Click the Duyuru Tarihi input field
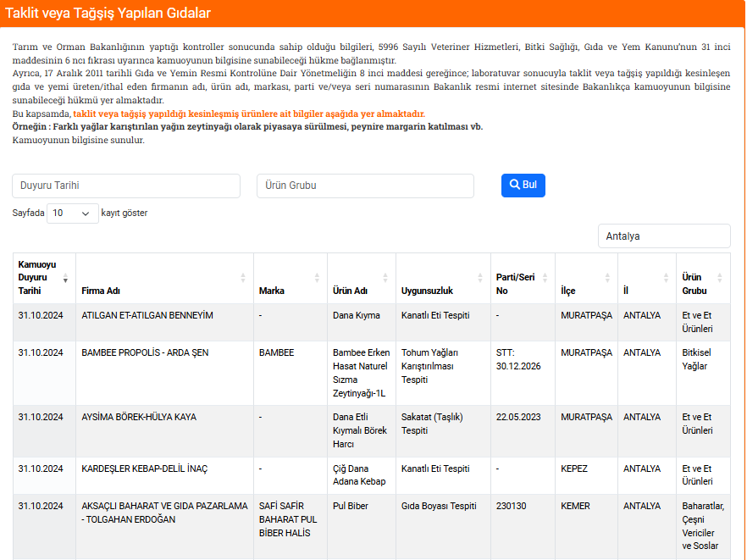747x560 pixels. coord(126,186)
